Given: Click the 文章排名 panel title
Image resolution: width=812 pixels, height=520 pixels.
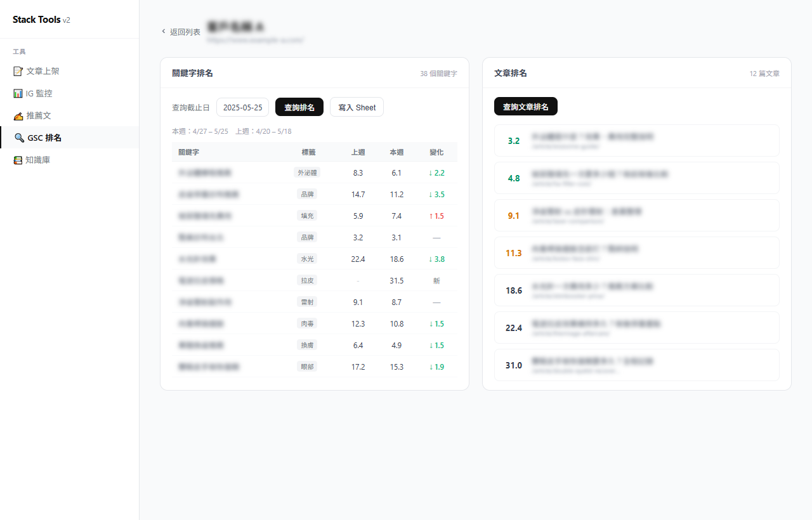Looking at the screenshot, I should (x=511, y=73).
